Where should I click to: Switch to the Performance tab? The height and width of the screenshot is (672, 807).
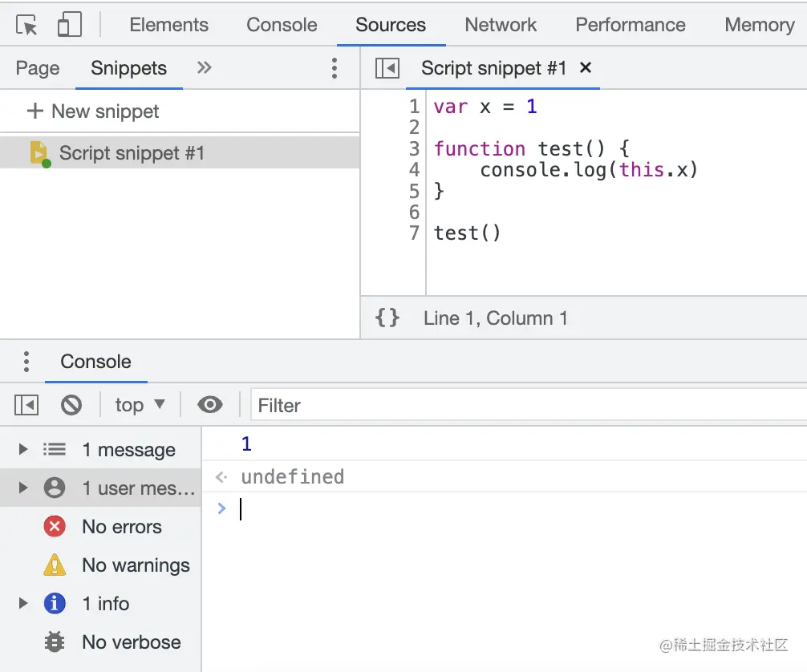point(630,25)
